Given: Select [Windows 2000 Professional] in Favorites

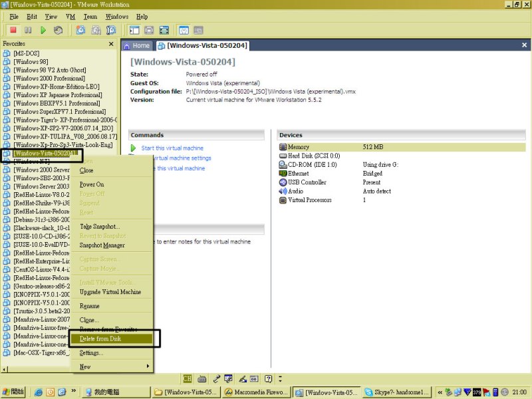Looking at the screenshot, I should [49, 78].
